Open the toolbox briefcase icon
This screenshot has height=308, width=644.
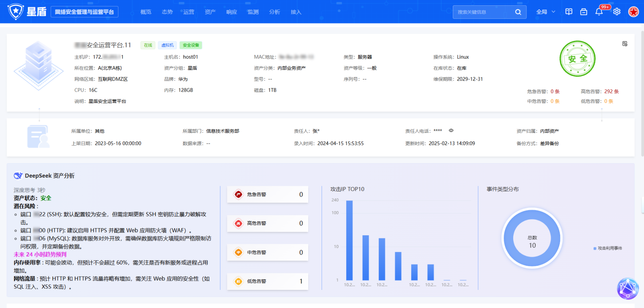(584, 12)
